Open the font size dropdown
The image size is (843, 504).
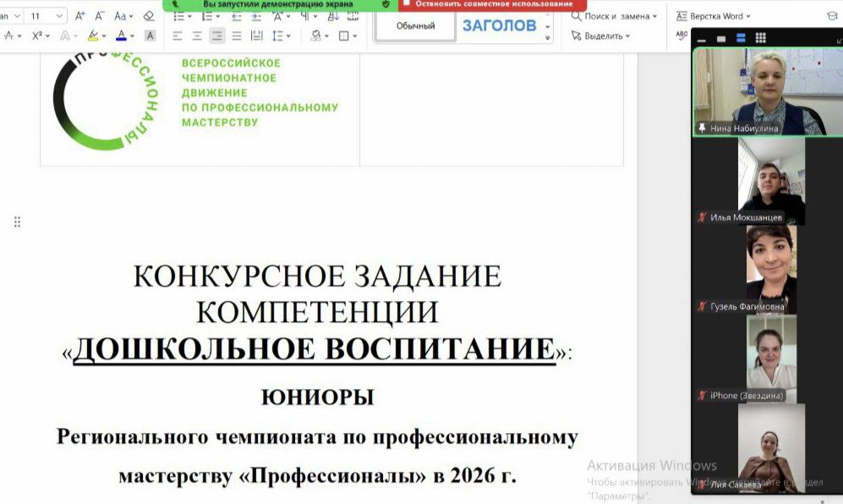click(57, 16)
